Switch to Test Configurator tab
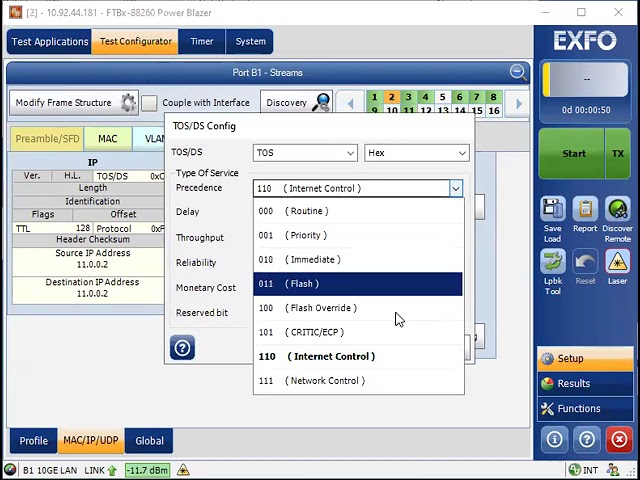Image resolution: width=640 pixels, height=480 pixels. tap(135, 42)
